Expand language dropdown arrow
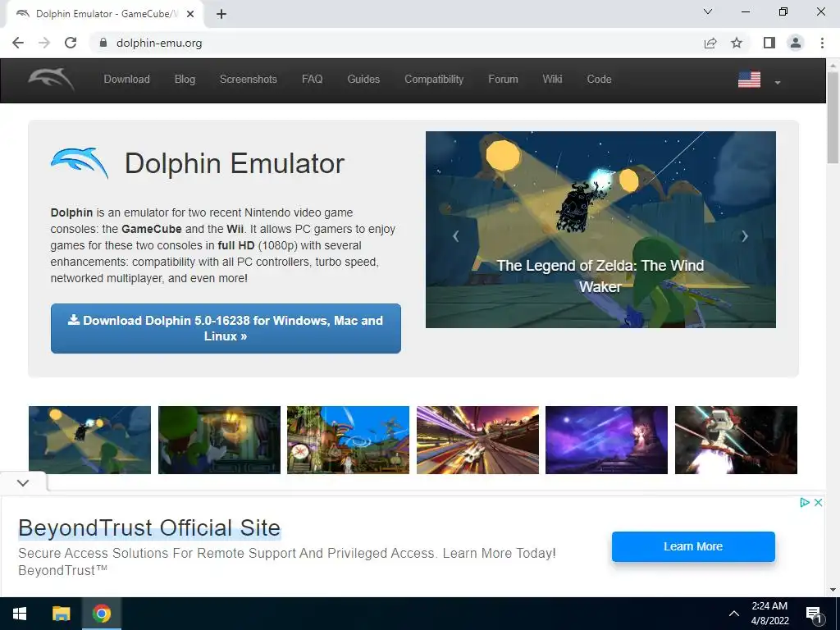The width and height of the screenshot is (840, 630). (x=778, y=83)
